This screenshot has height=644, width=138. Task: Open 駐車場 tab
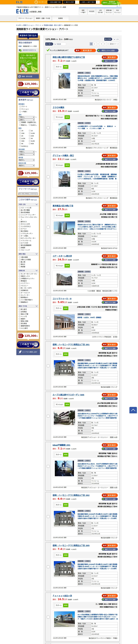click(60, 18)
